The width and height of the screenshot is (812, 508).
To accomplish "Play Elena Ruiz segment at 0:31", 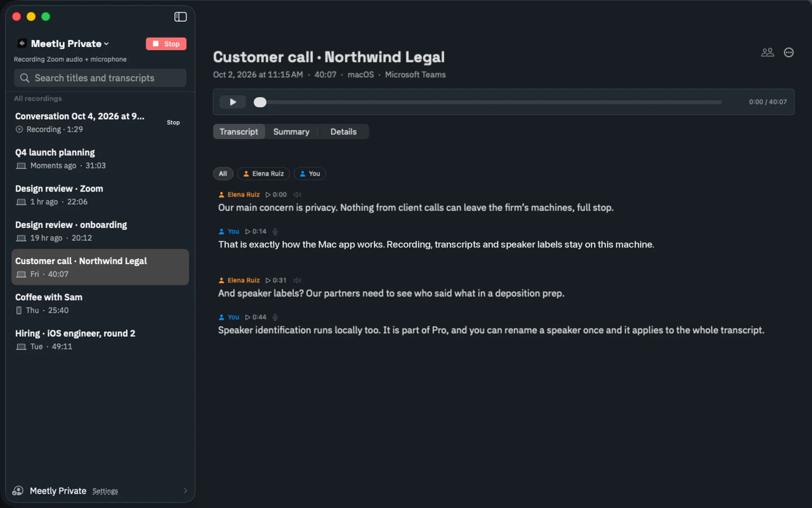I will 276,280.
